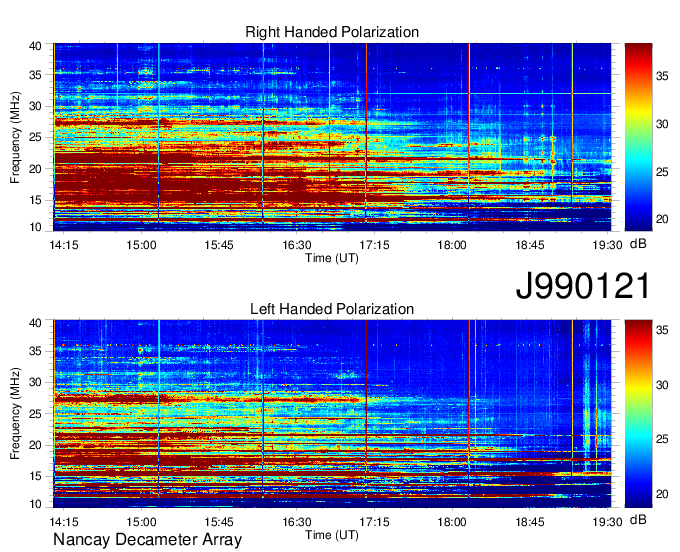
Task: Click the 17:15 tick label on top plot
Action: pyautogui.click(x=374, y=245)
